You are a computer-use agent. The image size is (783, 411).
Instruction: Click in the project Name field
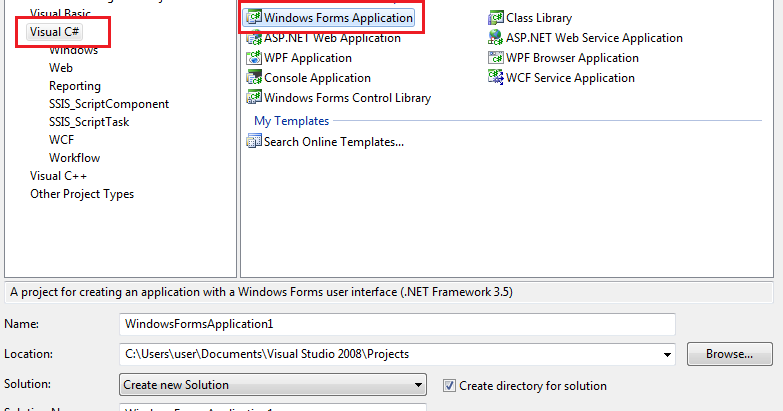tap(397, 324)
